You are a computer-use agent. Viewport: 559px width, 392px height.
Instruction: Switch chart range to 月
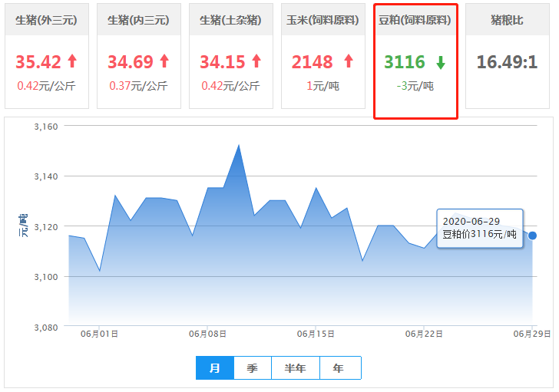coord(215,368)
